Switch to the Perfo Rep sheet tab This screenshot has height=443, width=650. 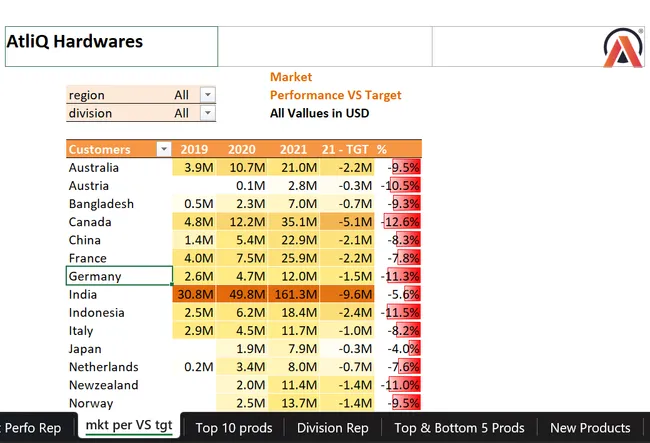tap(33, 428)
